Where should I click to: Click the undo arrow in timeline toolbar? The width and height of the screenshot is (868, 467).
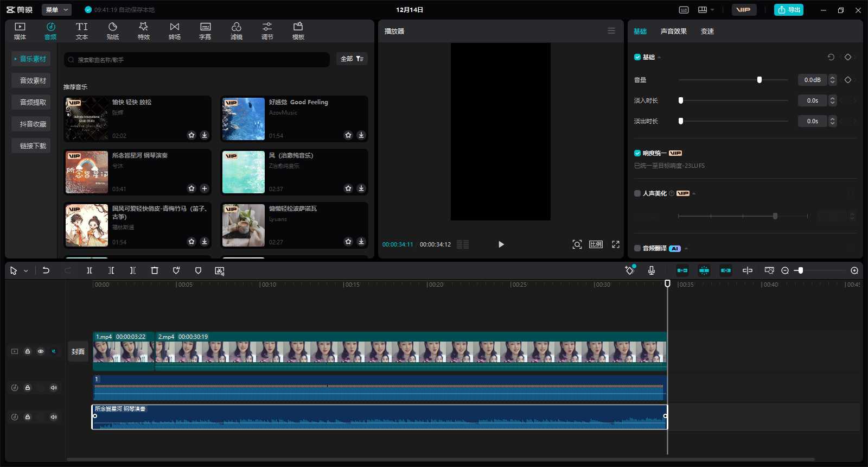click(46, 270)
